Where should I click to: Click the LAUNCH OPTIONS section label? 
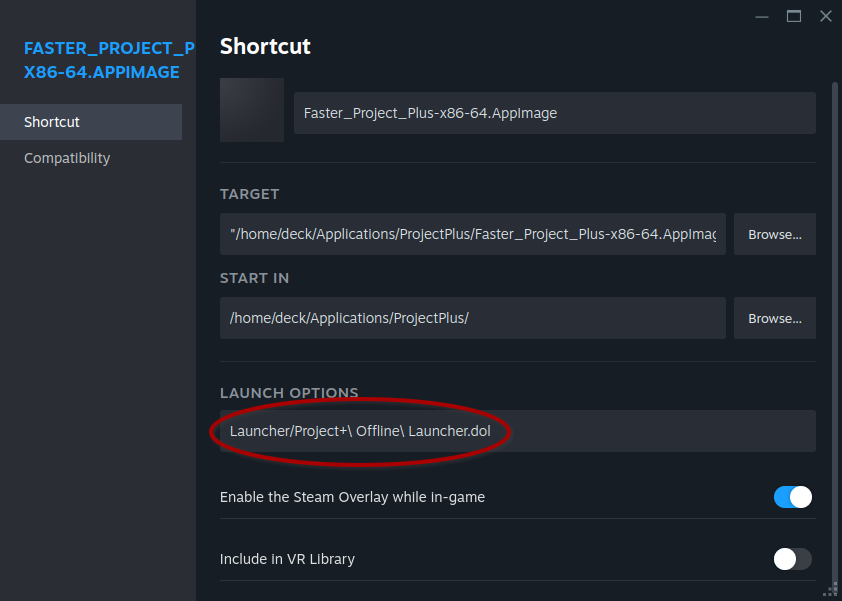point(289,393)
